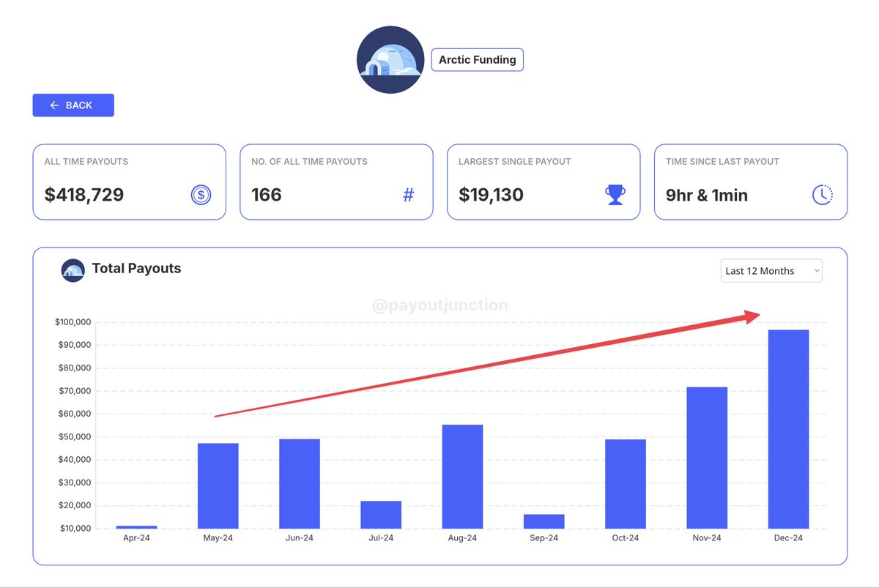Viewport: 879px width, 588px height.
Task: Click the $50,000 y-axis label
Action: pos(75,436)
